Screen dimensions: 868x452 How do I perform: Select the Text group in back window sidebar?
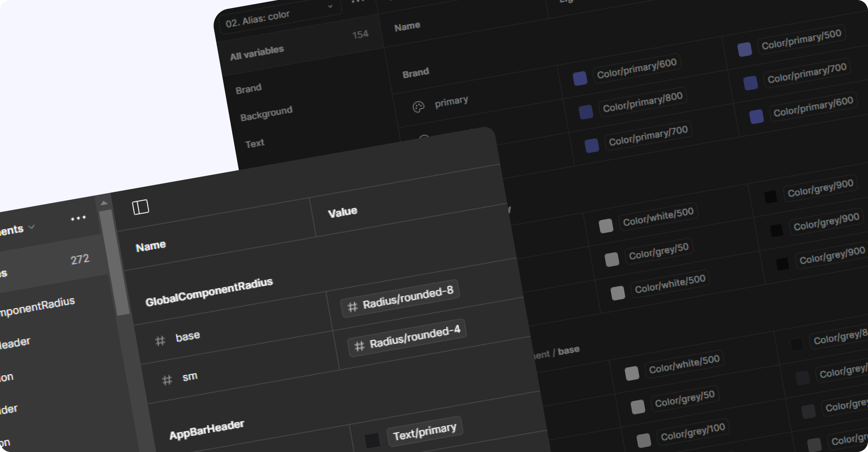[255, 144]
